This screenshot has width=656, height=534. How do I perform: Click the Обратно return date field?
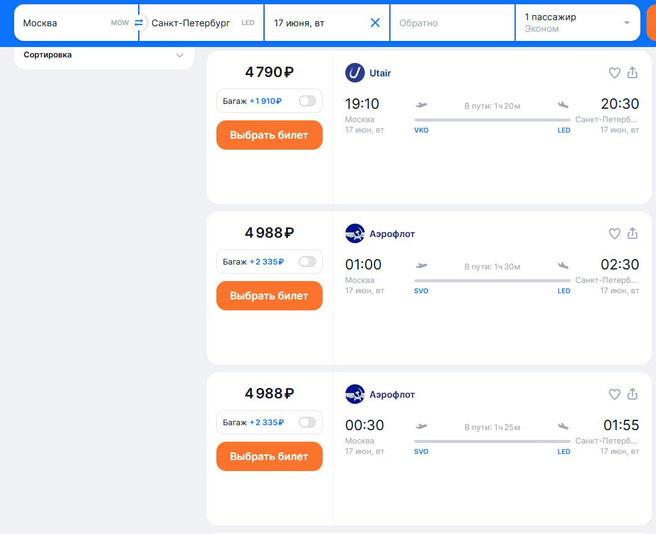click(451, 23)
